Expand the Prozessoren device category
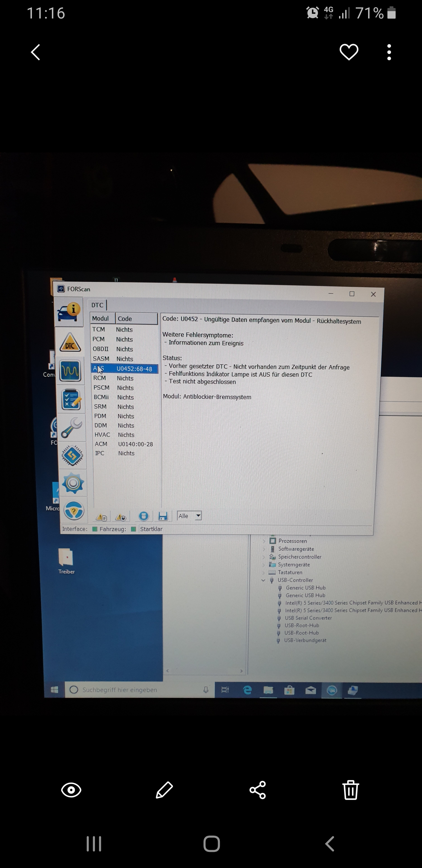 [x=264, y=541]
